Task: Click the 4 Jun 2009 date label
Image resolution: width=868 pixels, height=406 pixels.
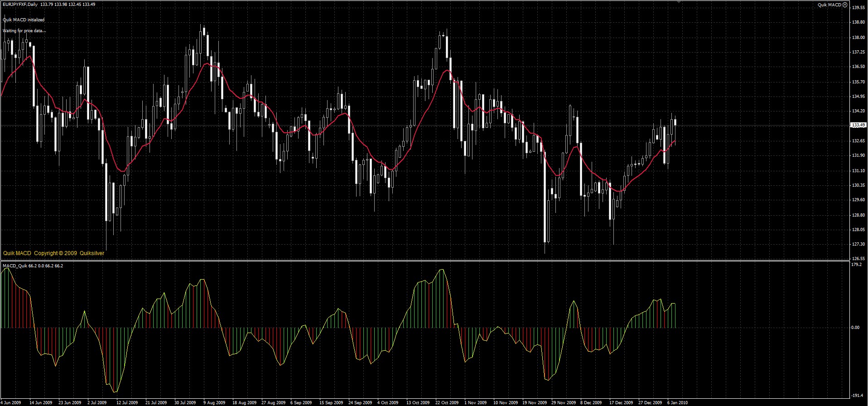Action: (x=11, y=402)
